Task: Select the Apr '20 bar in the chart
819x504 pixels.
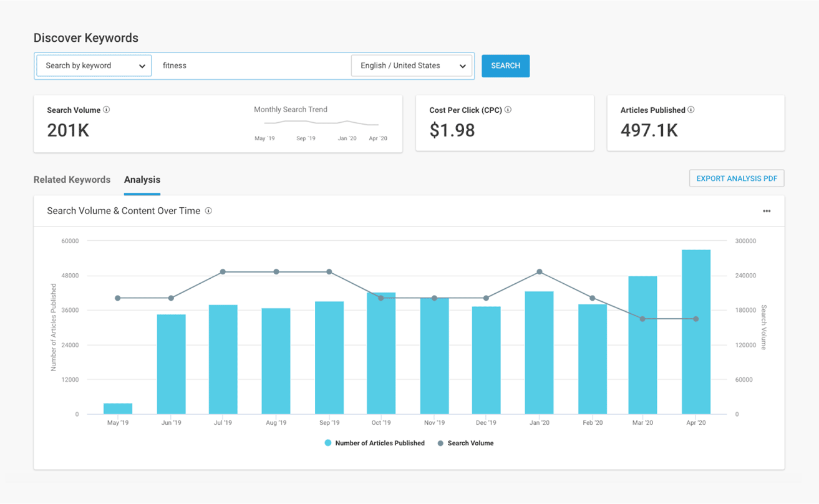Action: [695, 331]
